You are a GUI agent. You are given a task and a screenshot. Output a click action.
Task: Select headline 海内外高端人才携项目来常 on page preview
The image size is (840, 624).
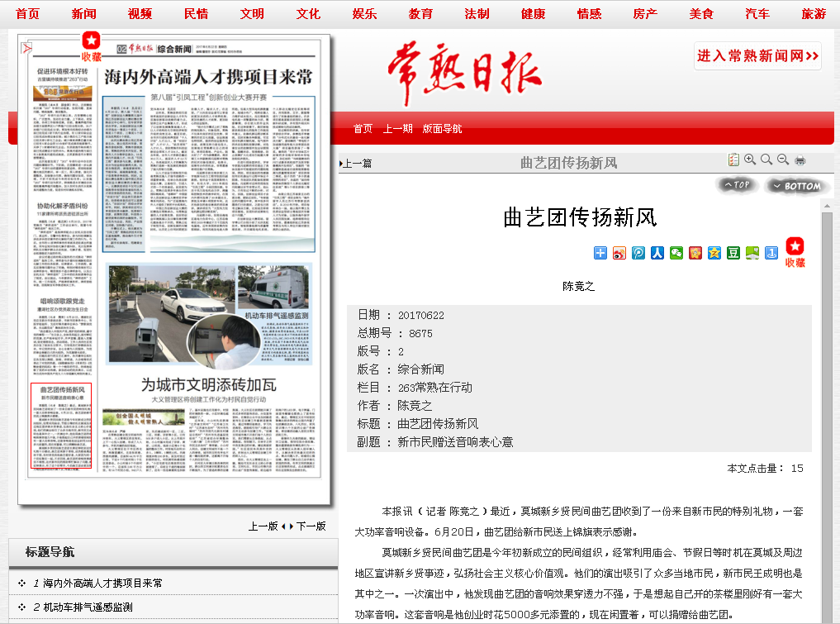point(208,77)
